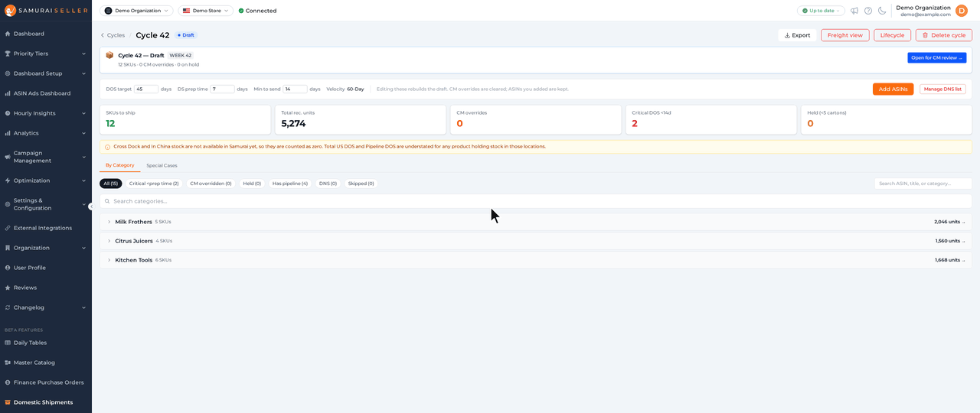The image size is (980, 413).
Task: Filter by Critical <prep time (2)
Action: (154, 184)
